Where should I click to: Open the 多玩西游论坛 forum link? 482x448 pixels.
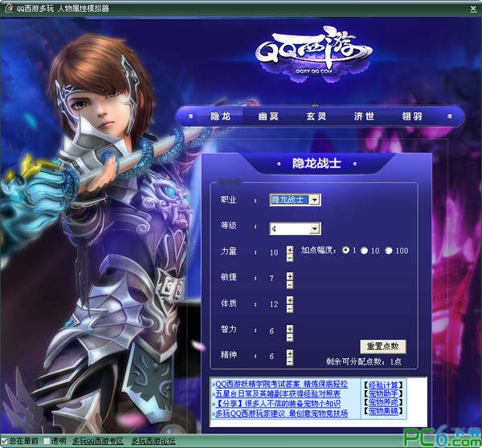click(153, 442)
